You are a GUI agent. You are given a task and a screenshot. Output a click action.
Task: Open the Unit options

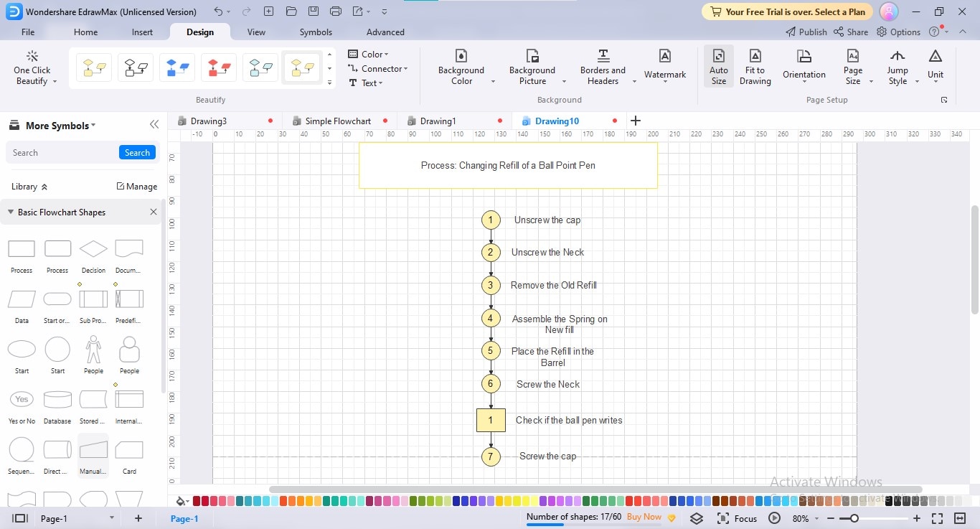(x=936, y=67)
